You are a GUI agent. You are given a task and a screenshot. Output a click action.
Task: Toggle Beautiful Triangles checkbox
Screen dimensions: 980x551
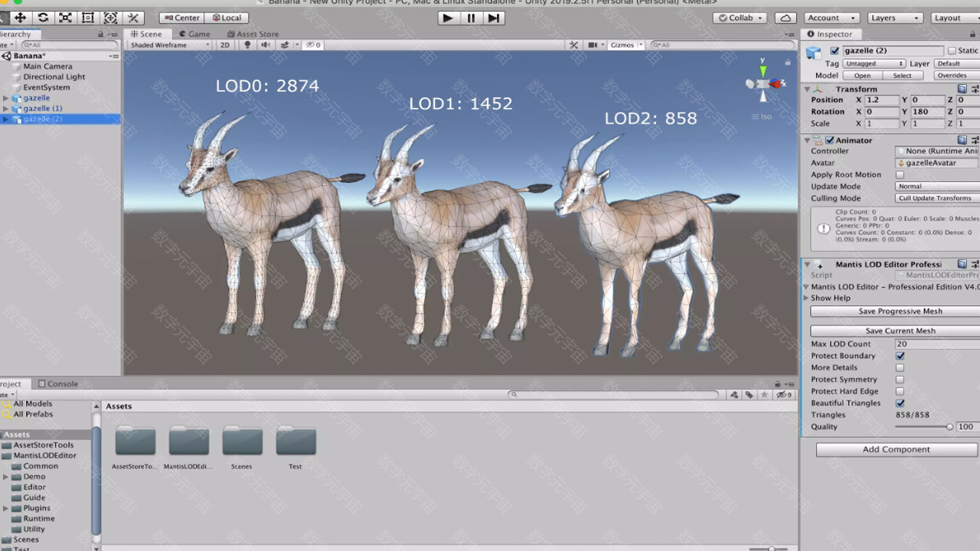tap(900, 403)
